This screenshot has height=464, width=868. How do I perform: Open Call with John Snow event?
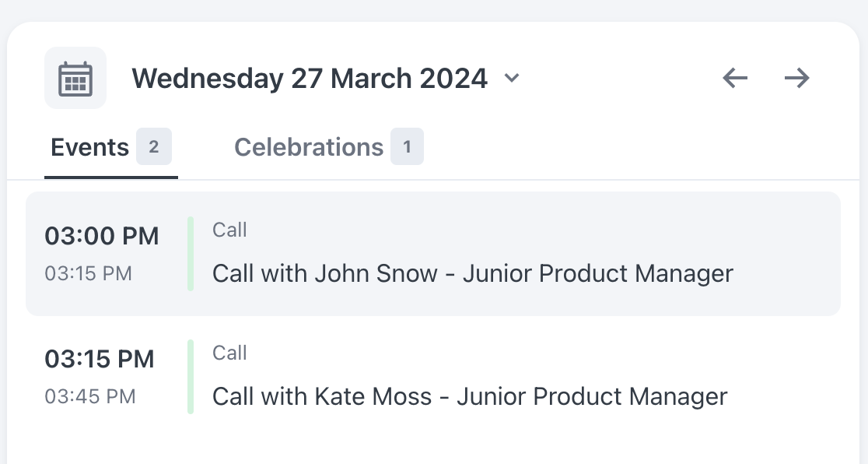pos(473,273)
